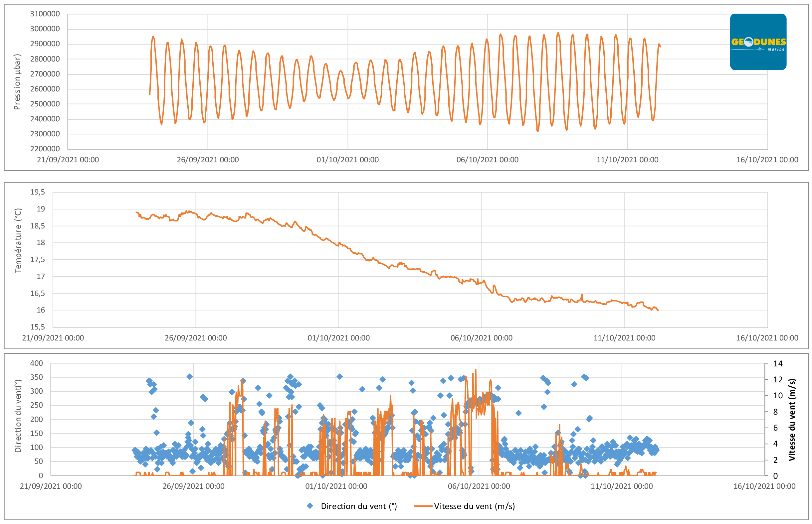
Task: Select the 19,5 temperature tick label
Action: click(x=38, y=192)
